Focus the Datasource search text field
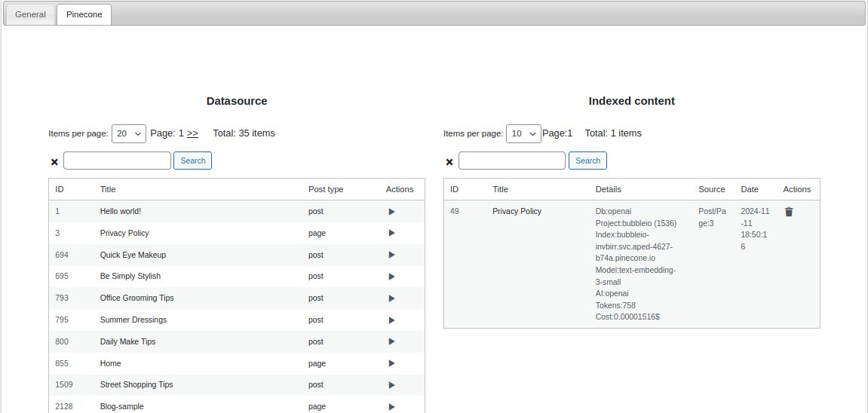The width and height of the screenshot is (868, 413). click(x=117, y=161)
